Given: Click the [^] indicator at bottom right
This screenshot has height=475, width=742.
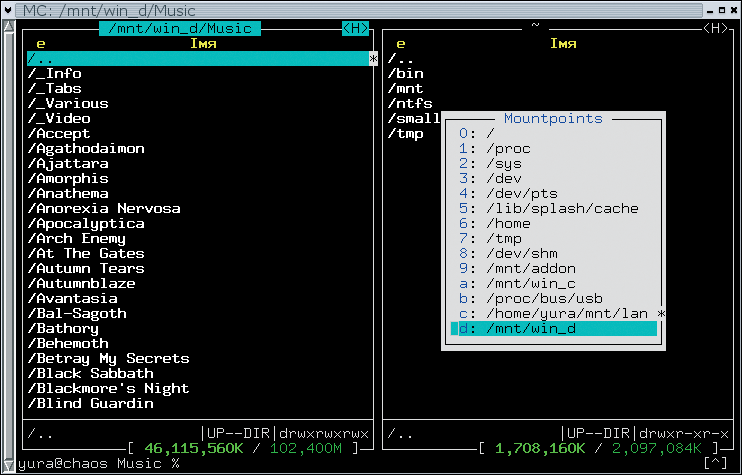Looking at the screenshot, I should point(715,463).
